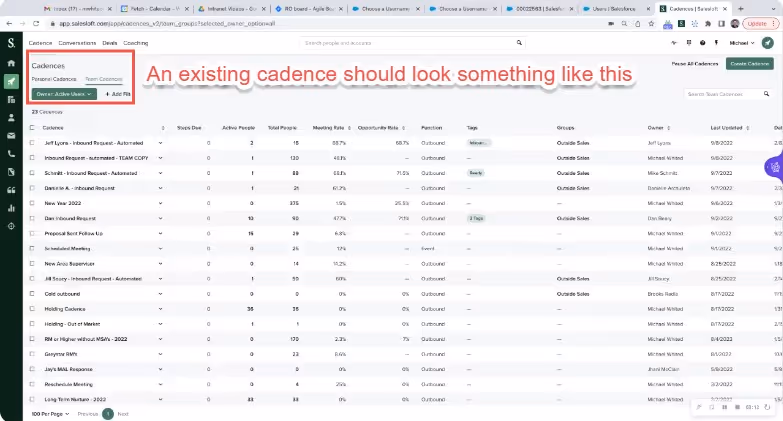The image size is (783, 421).
Task: Open the Chrome profile avatar
Action: pos(735,23)
